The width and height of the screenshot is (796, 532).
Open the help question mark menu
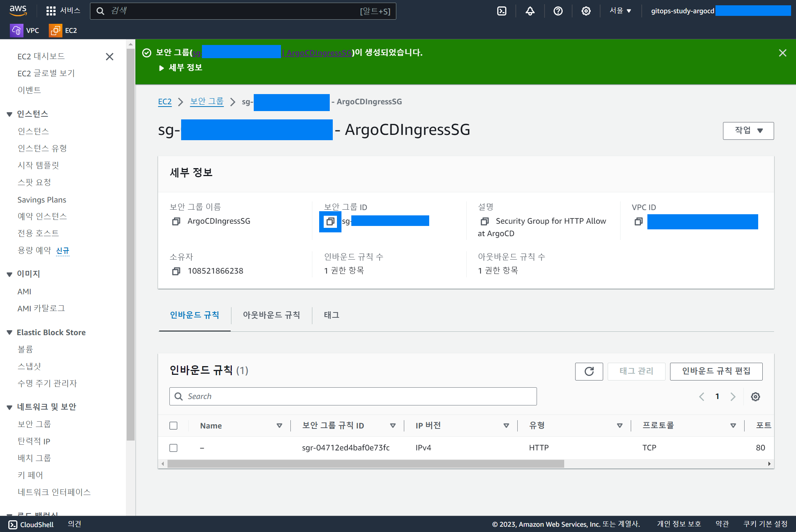click(x=558, y=11)
